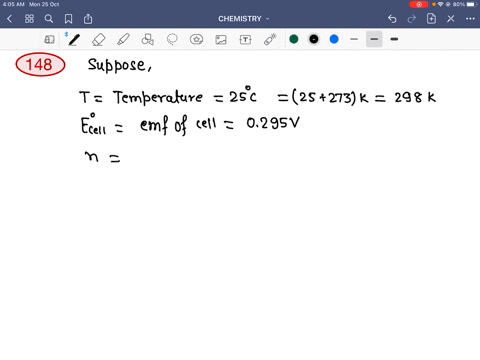The width and height of the screenshot is (480, 360).
Task: Select the Text box tool
Action: [x=245, y=40]
